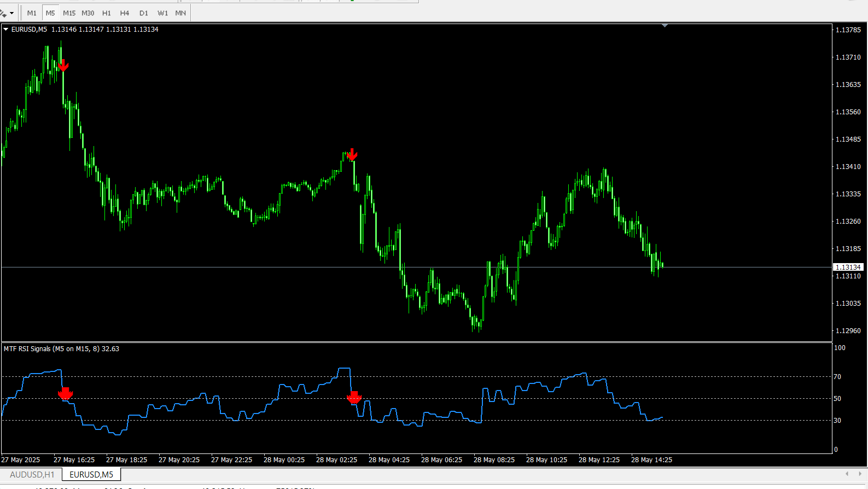This screenshot has height=489, width=868.
Task: Click the 1.13560 price scale label
Action: click(848, 112)
